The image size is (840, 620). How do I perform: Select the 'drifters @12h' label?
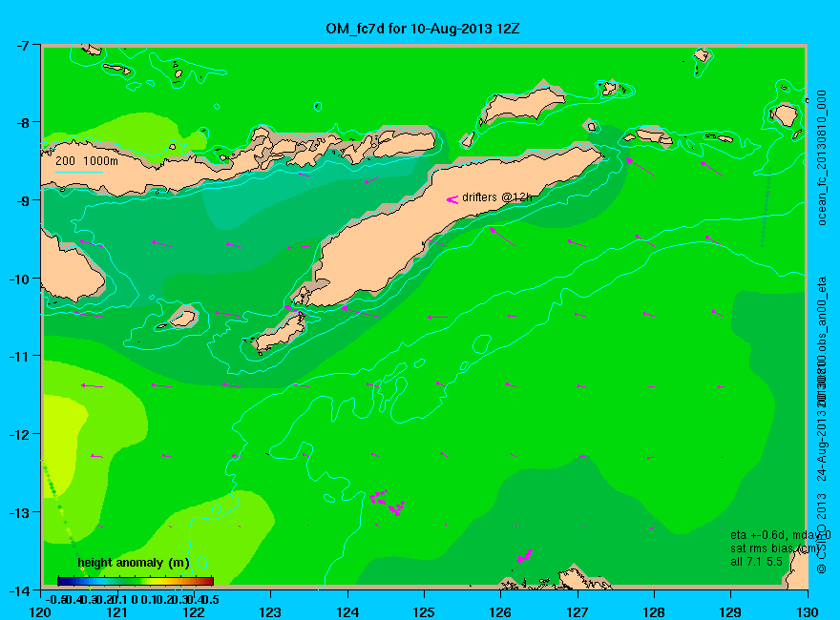pos(497,197)
